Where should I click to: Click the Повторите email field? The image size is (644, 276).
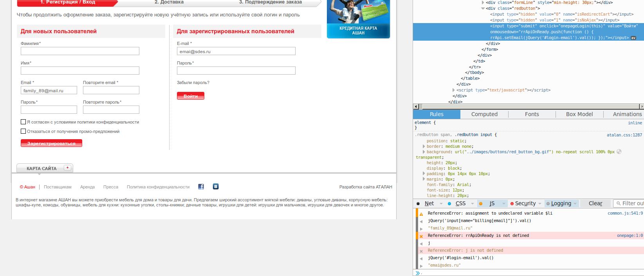click(111, 90)
